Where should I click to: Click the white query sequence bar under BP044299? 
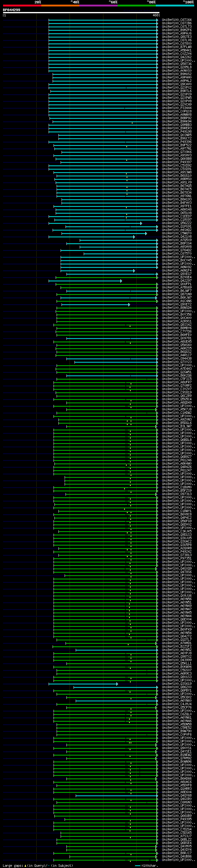pyautogui.click(x=81, y=13)
